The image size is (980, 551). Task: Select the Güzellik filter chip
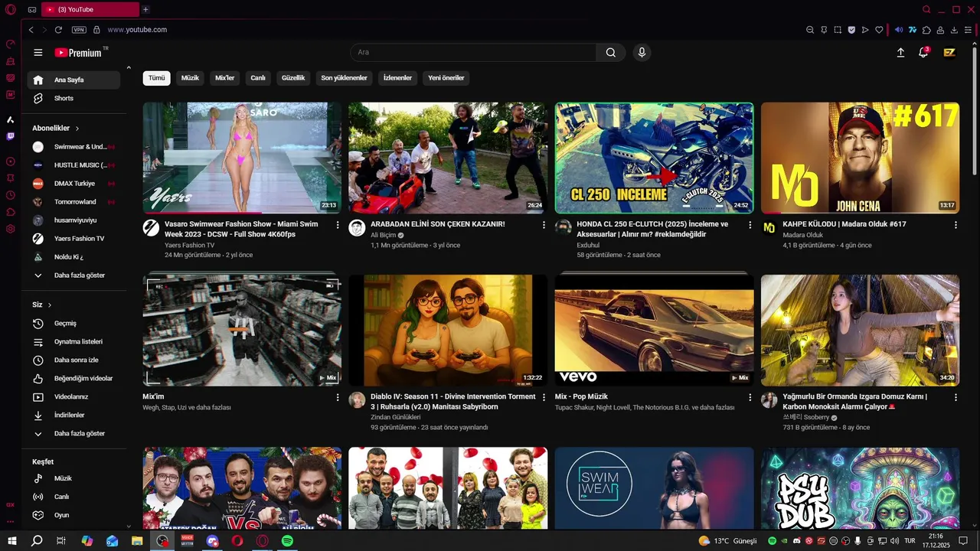pyautogui.click(x=293, y=78)
